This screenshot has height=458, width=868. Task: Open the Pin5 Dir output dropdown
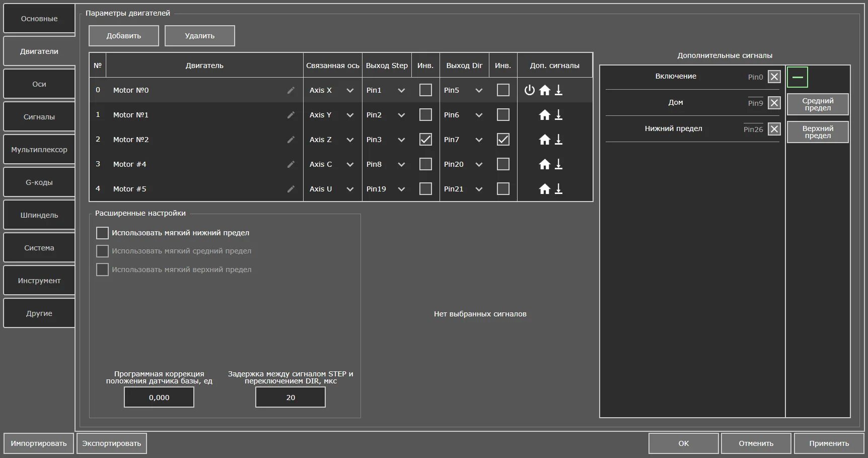(464, 90)
